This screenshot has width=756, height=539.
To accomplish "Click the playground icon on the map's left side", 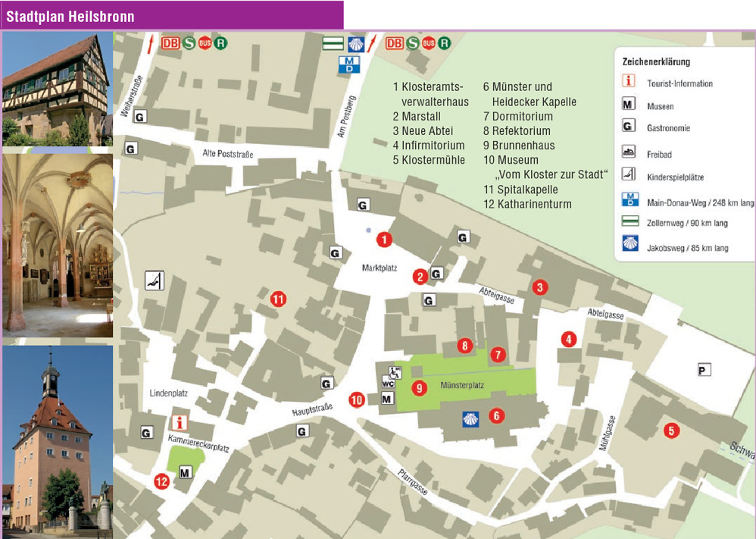I will coord(155,280).
